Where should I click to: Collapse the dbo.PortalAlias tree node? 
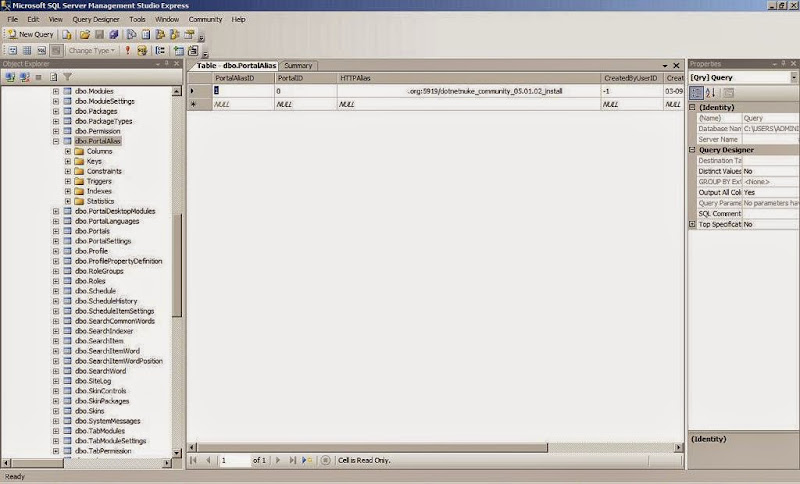pyautogui.click(x=56, y=141)
